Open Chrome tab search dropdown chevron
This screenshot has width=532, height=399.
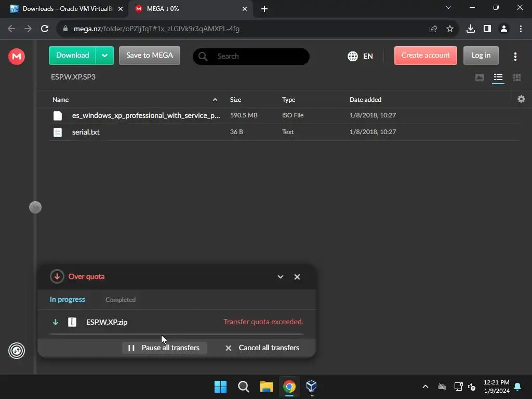pos(448,7)
